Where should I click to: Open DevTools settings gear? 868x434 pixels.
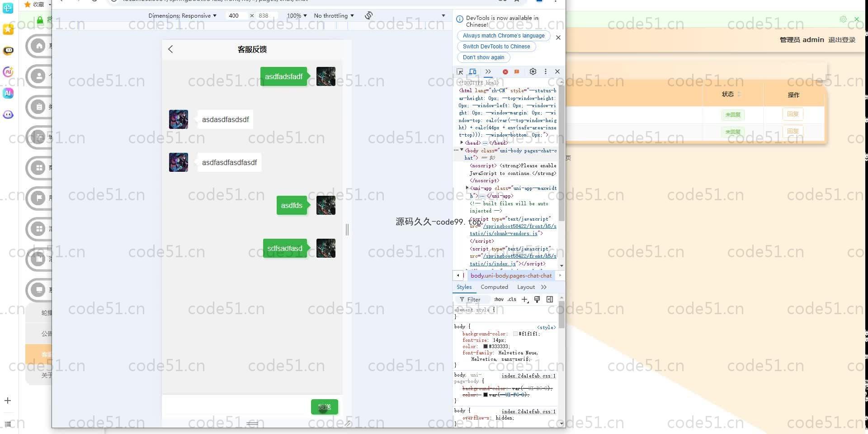pos(533,71)
